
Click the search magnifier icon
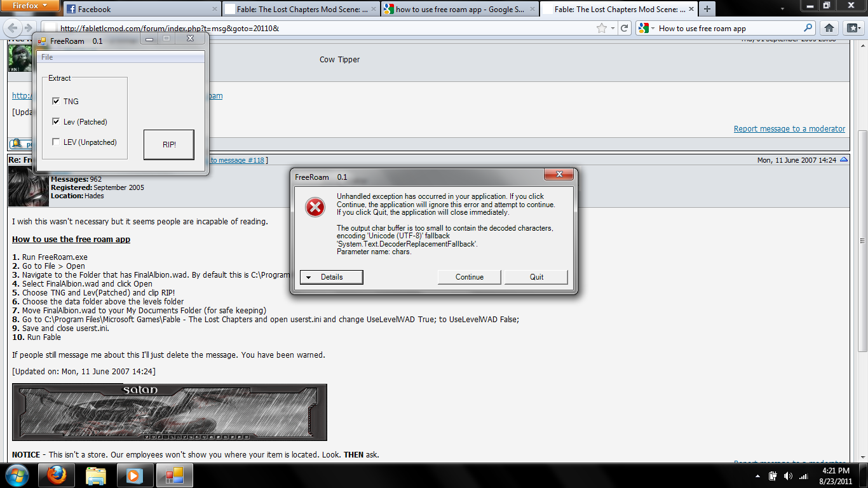[808, 28]
